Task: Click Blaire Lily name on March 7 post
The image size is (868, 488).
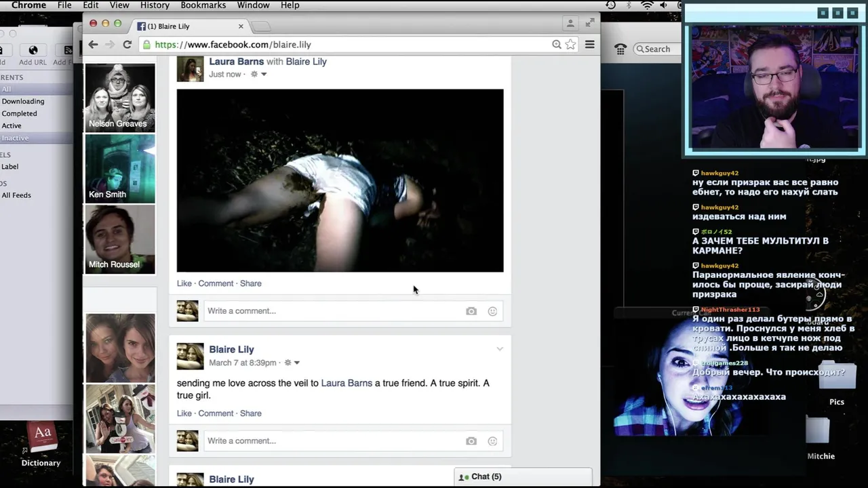Action: (x=231, y=350)
